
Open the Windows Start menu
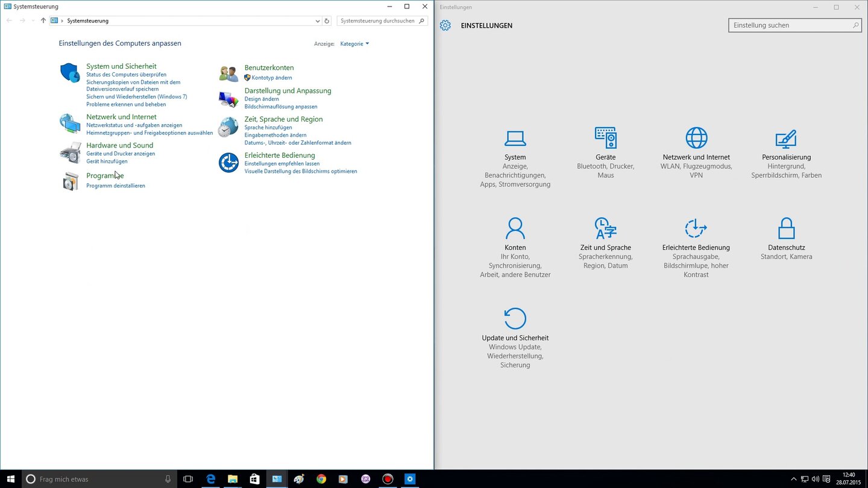[x=11, y=479]
